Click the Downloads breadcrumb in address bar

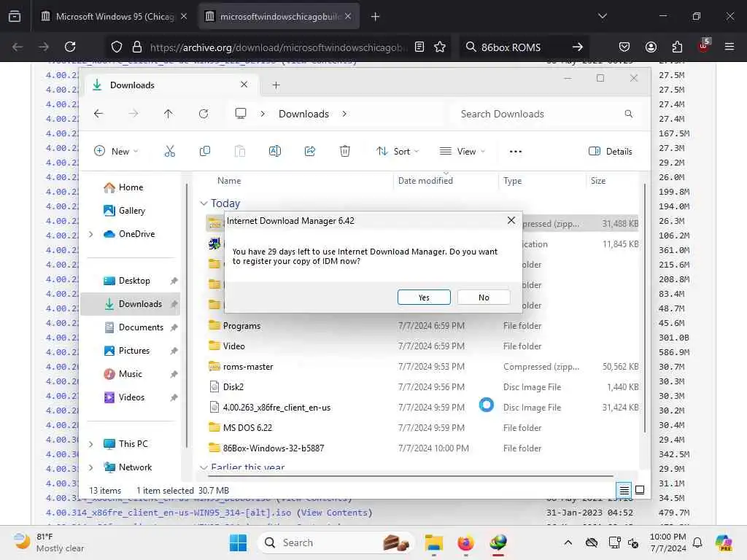[303, 114]
